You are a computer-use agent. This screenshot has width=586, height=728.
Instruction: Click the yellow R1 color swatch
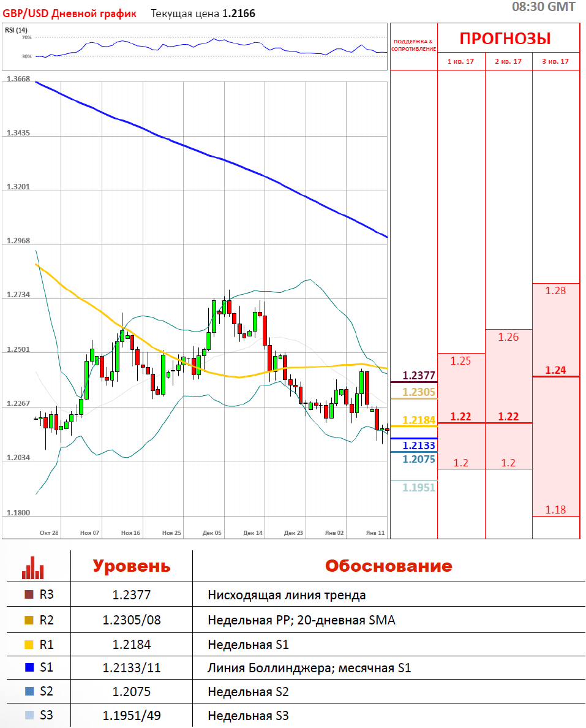[x=28, y=644]
